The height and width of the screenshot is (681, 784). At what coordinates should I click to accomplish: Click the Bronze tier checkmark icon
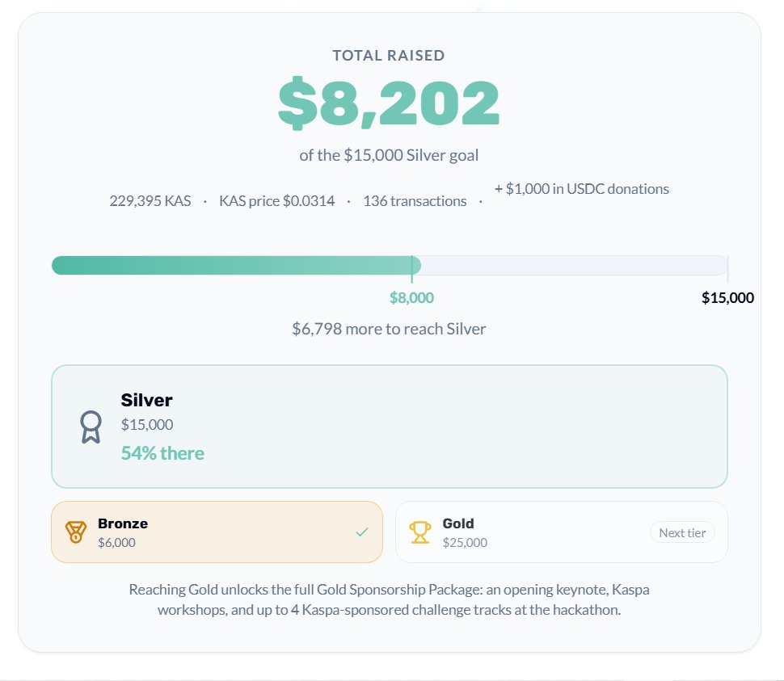(x=362, y=532)
